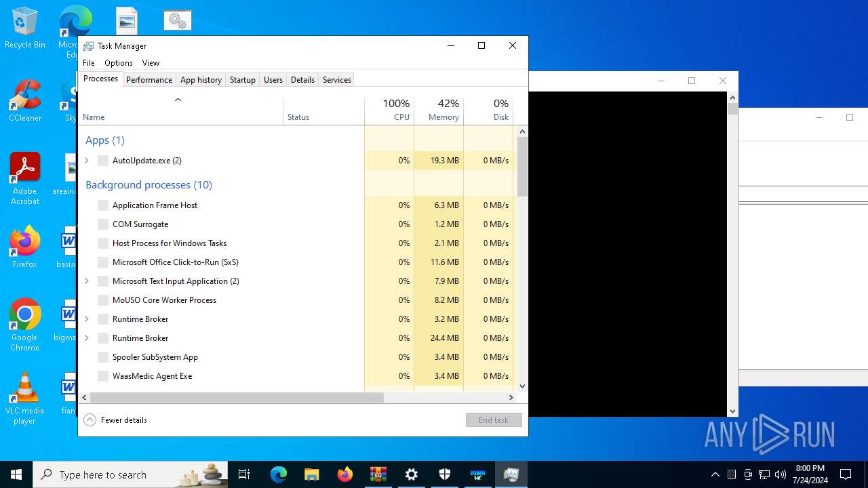
Task: Click the console window's vertical scrollbar
Action: pyautogui.click(x=732, y=254)
